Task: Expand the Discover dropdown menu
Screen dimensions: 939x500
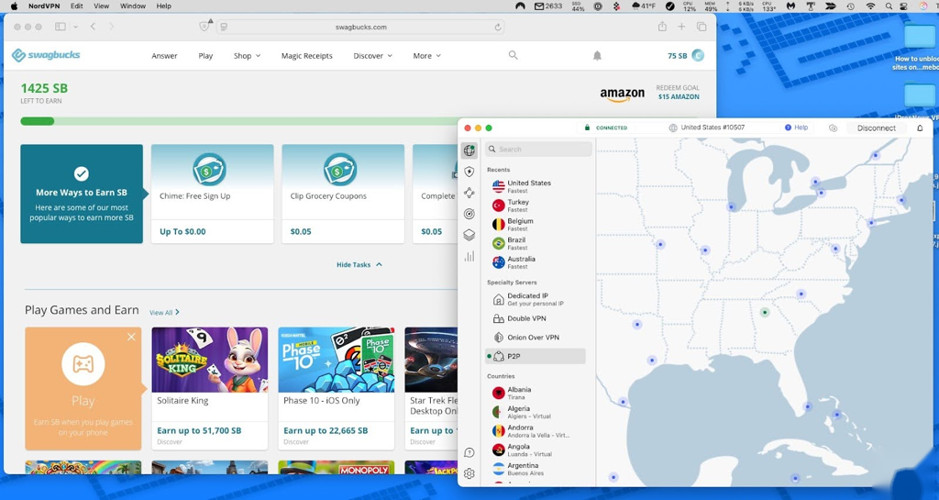Action: (x=372, y=56)
